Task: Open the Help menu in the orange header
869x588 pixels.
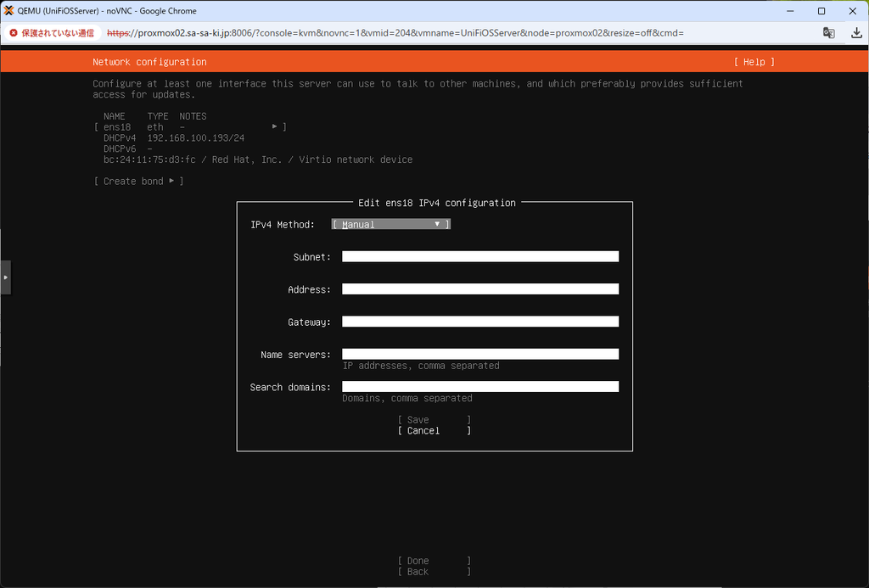Action: click(x=754, y=62)
